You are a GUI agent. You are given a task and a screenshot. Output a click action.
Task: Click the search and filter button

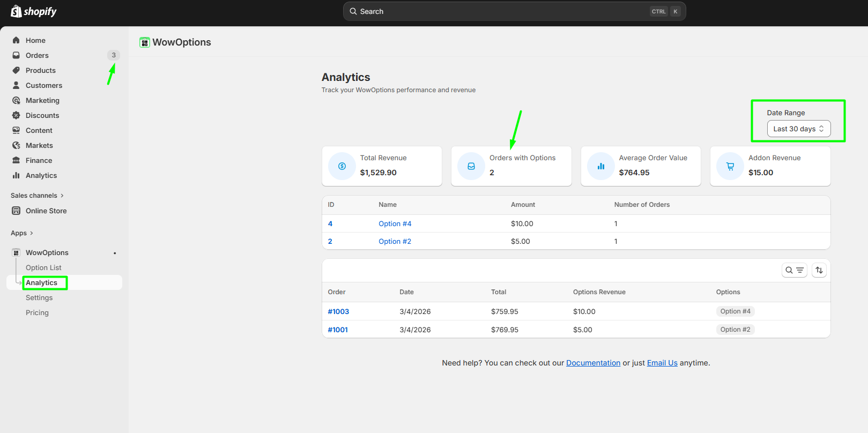(x=794, y=270)
